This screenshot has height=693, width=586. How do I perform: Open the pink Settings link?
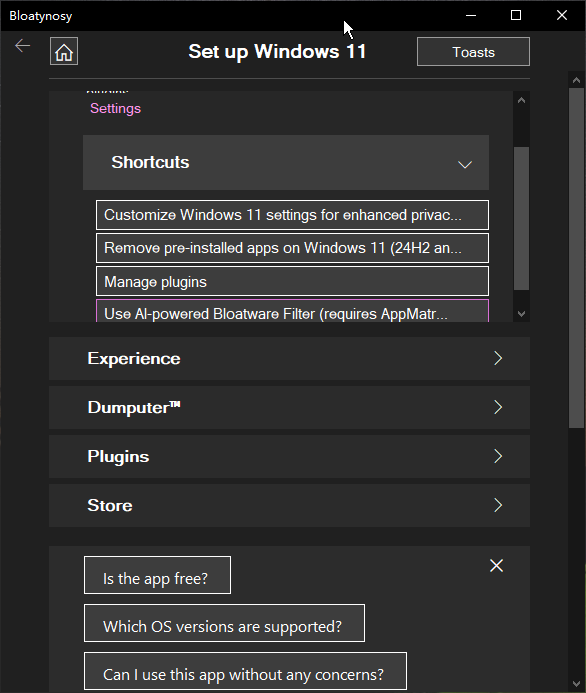pyautogui.click(x=115, y=108)
